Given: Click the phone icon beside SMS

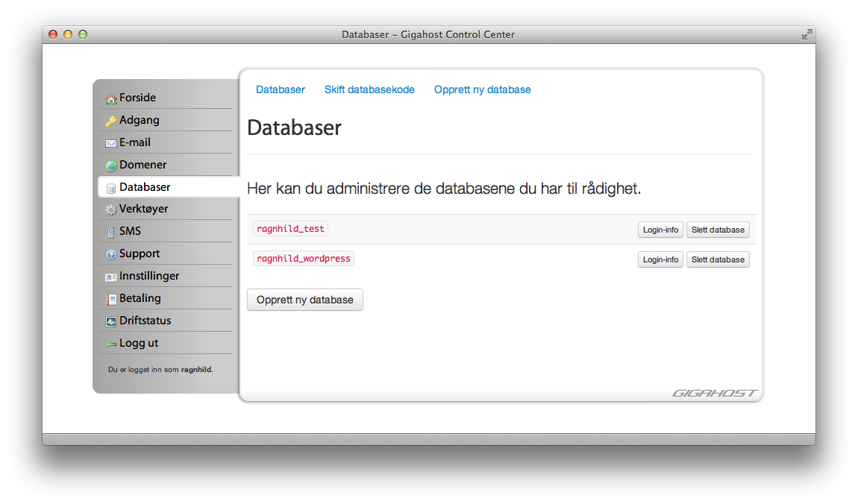Looking at the screenshot, I should tap(111, 233).
